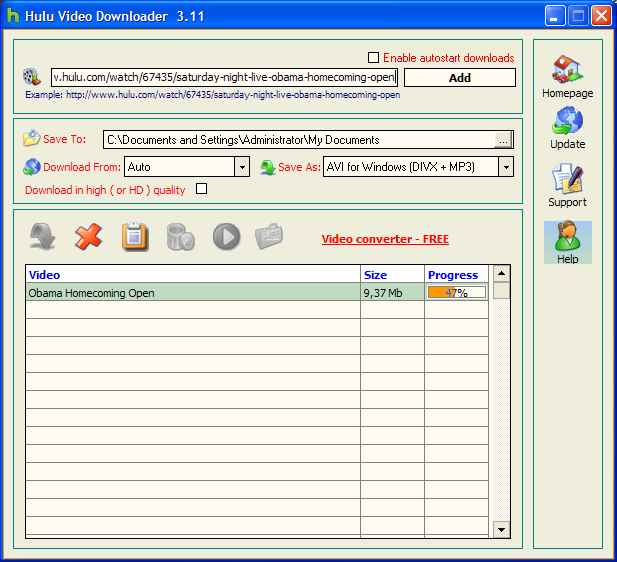The width and height of the screenshot is (617, 562).
Task: Click the 47% progress bar
Action: coord(456,292)
